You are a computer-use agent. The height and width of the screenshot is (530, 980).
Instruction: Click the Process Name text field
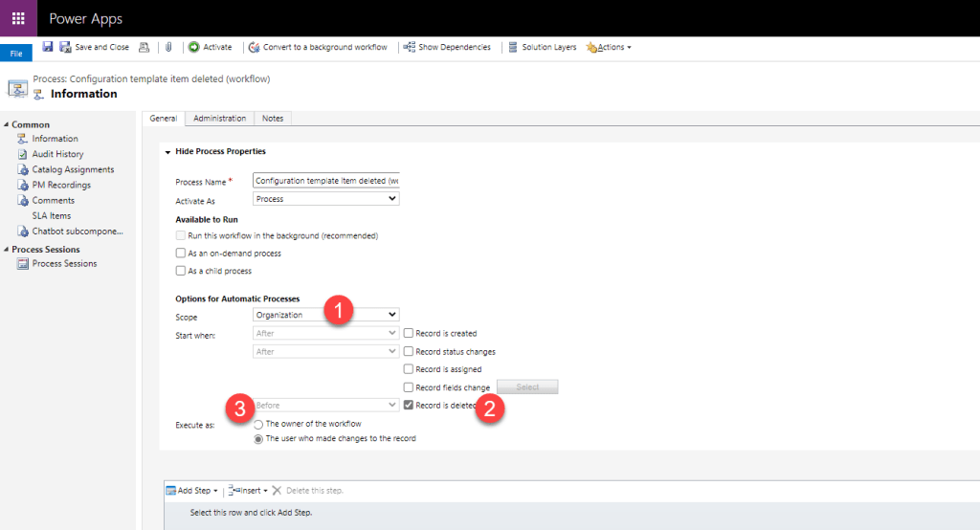[325, 180]
